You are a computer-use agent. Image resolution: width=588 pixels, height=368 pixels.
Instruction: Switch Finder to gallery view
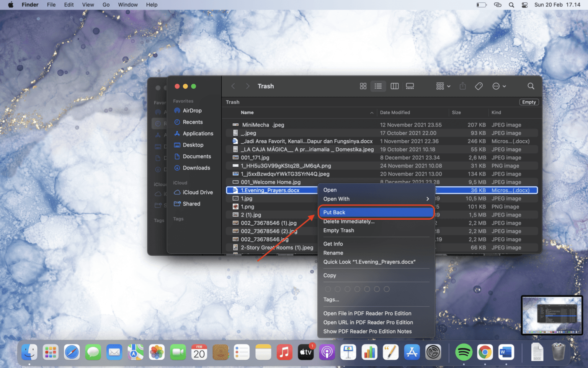(x=410, y=86)
